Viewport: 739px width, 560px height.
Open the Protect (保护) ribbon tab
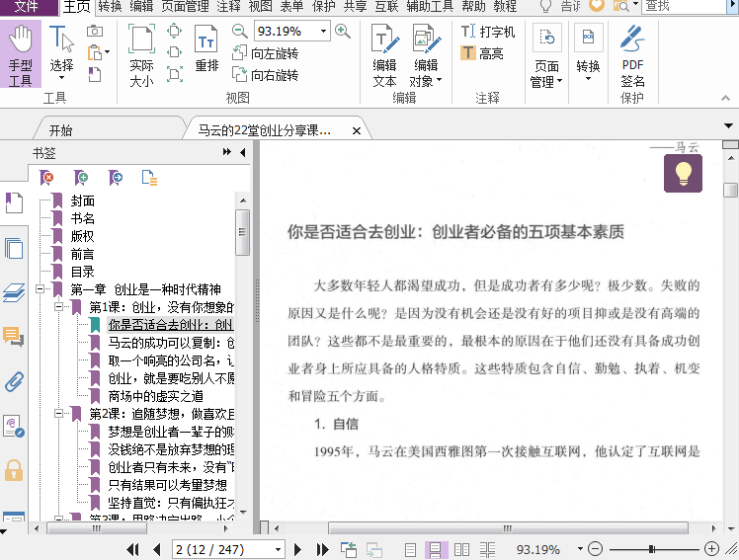[x=324, y=7]
